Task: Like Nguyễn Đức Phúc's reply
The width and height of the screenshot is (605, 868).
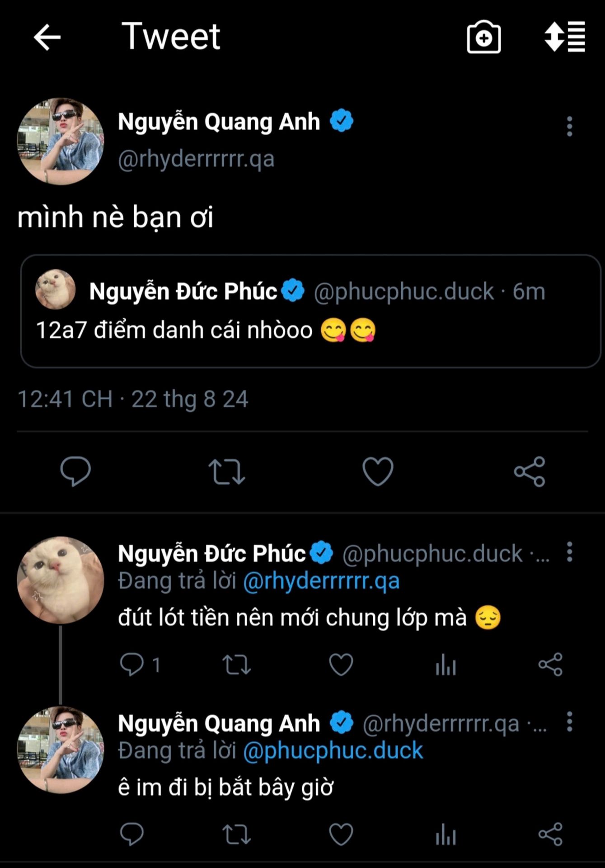Action: 341,665
